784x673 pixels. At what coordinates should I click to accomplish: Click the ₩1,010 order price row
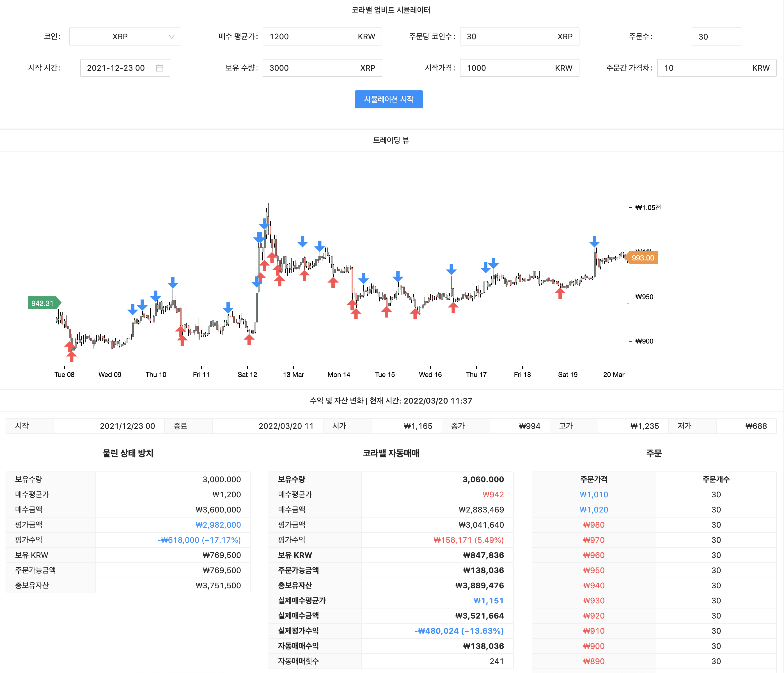[x=594, y=495]
